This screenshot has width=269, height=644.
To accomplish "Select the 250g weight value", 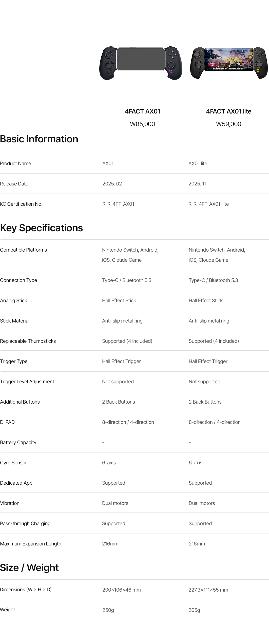I will click(x=108, y=610).
